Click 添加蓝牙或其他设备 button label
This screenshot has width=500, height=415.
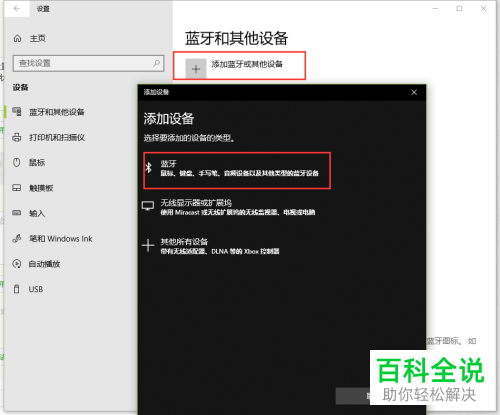point(247,64)
